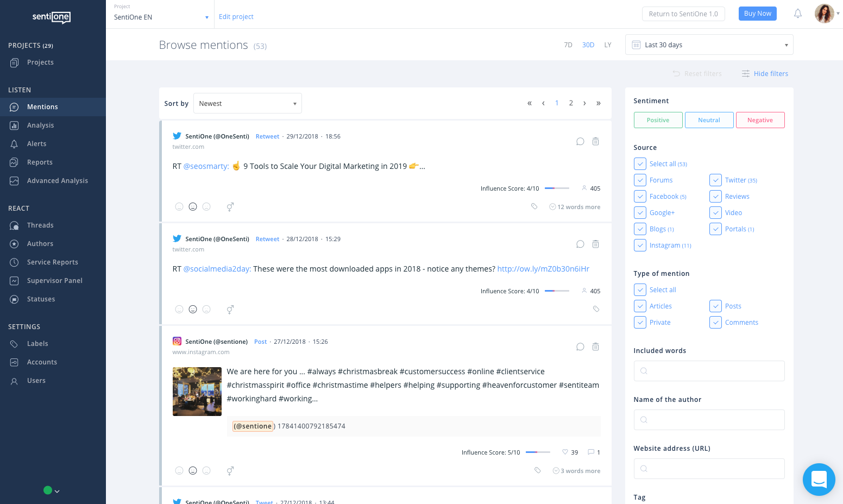843x504 pixels.
Task: Click gender icon on first mention
Action: 230,207
